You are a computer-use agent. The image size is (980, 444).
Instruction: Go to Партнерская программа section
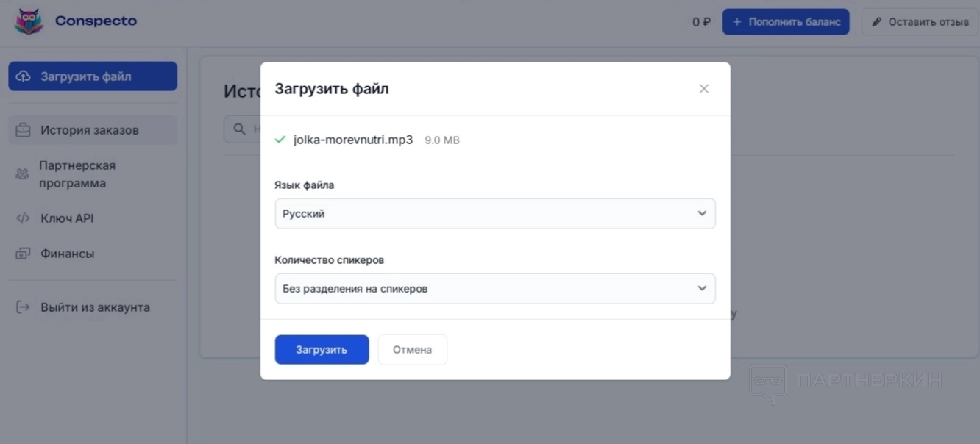pos(77,174)
